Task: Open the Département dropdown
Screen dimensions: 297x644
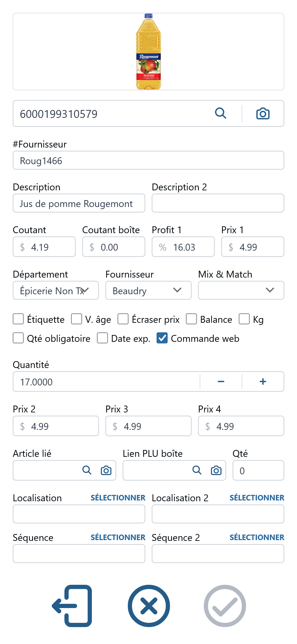Action: click(x=56, y=290)
